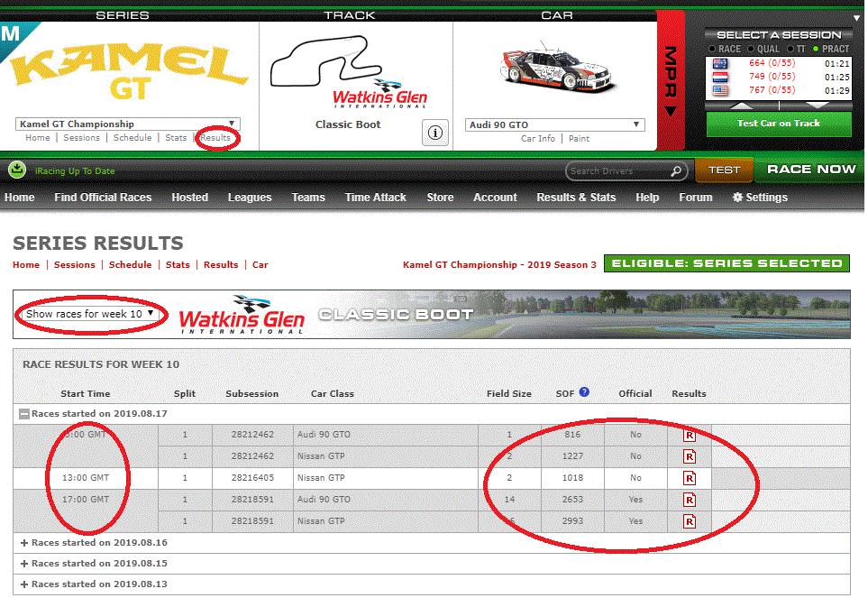The image size is (868, 598).
Task: Expand races started on 2019.08.16
Action: (x=23, y=543)
